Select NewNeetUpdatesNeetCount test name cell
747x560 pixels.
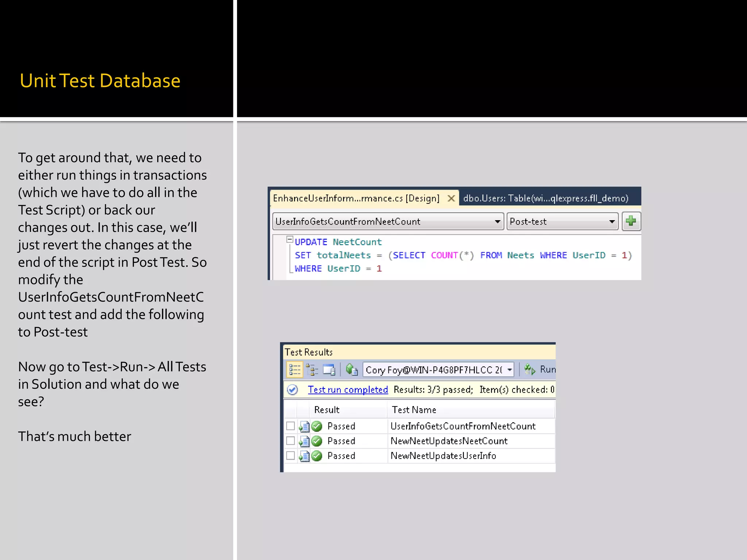[x=449, y=441]
